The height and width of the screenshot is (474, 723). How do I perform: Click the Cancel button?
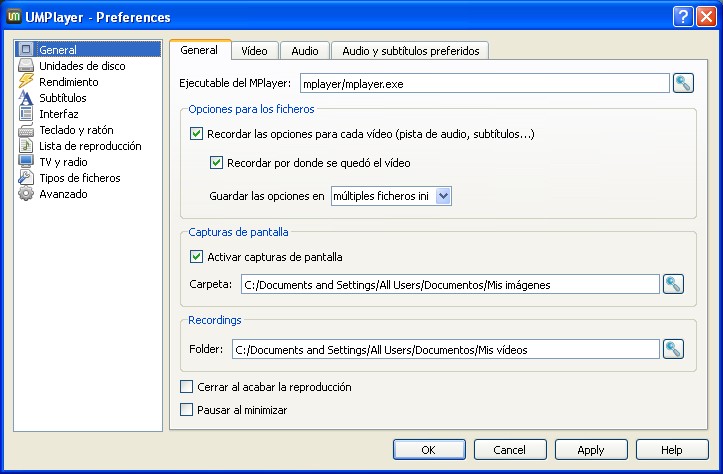tap(510, 450)
